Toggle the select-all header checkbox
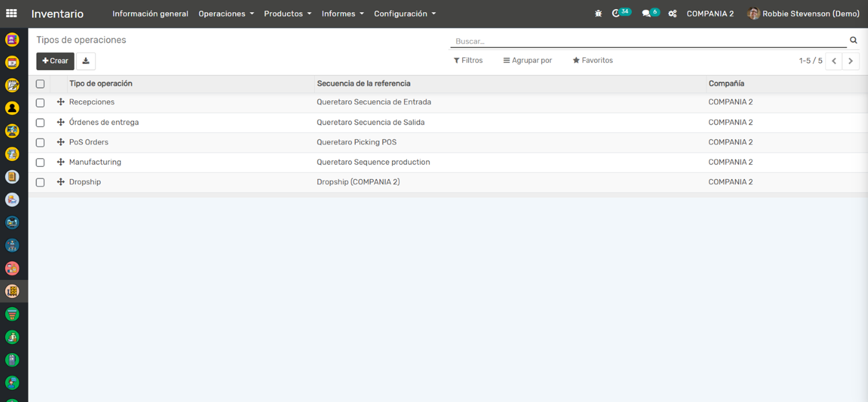Screen dimensions: 868x402 (x=40, y=84)
